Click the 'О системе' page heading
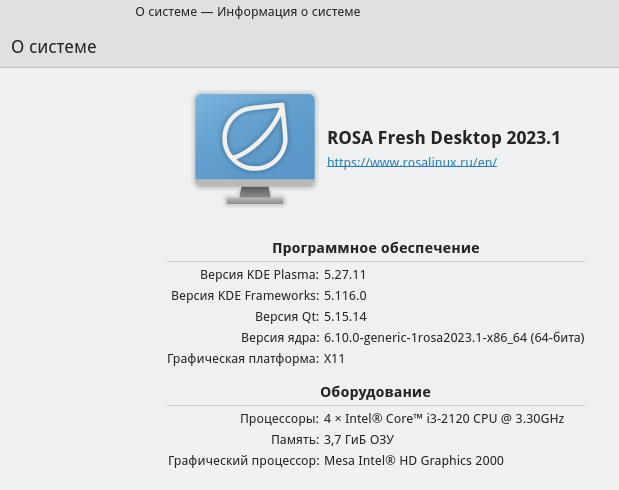This screenshot has height=490, width=619. [x=54, y=47]
